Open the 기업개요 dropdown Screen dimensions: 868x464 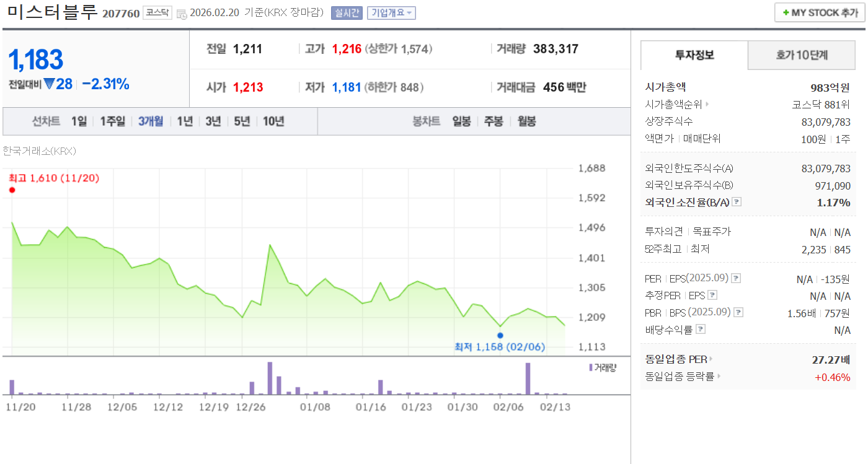click(x=391, y=13)
